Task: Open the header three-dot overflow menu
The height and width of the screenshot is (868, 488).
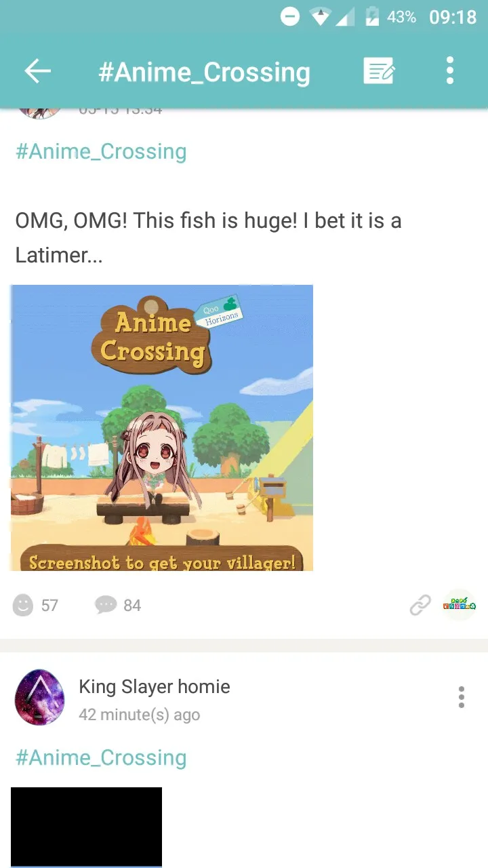Action: point(450,71)
